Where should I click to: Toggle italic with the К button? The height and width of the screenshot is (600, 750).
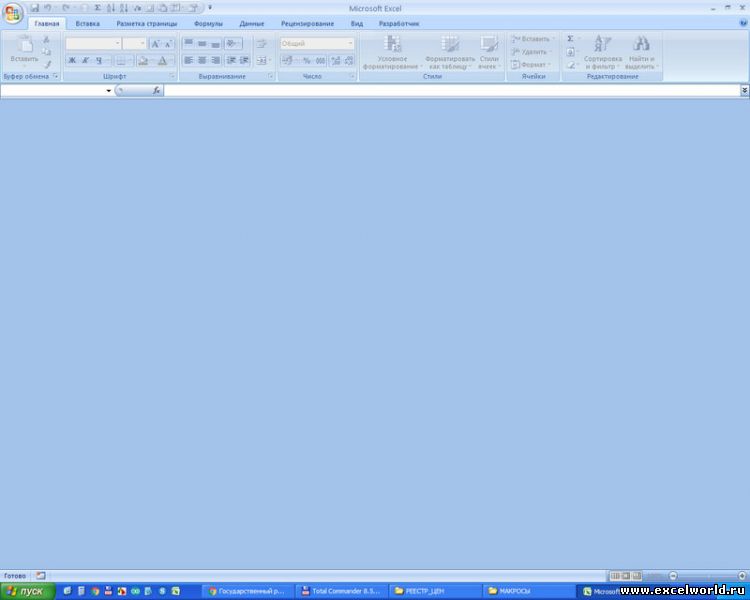tap(85, 60)
